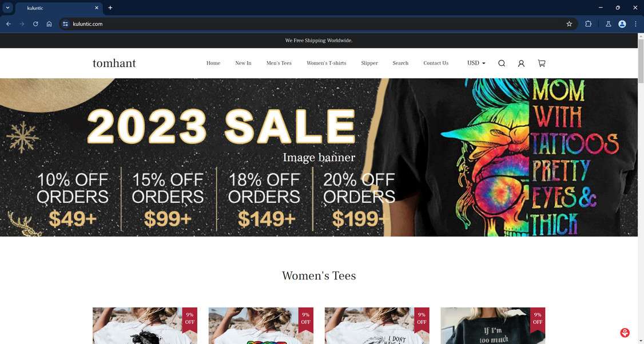Image resolution: width=644 pixels, height=344 pixels.
Task: Bookmark this page with the star icon
Action: [x=569, y=24]
